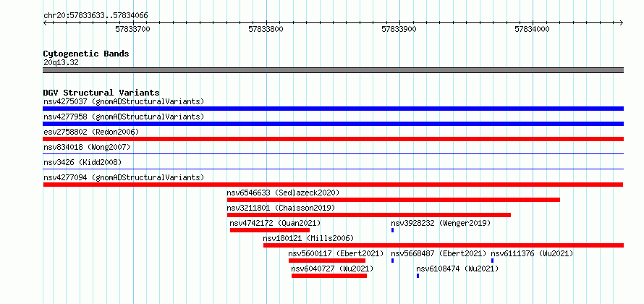The height and width of the screenshot is (304, 644).
Task: Open the nsv3211801 (Chaisson2019) label
Action: click(x=281, y=208)
